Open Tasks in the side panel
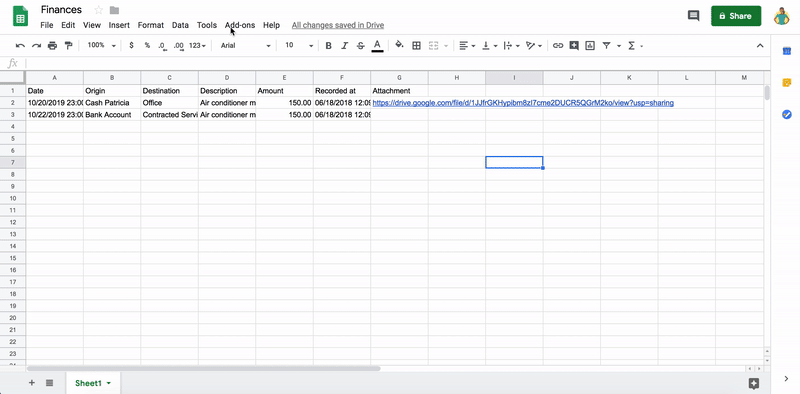Viewport: 800px width, 394px height. tap(786, 114)
